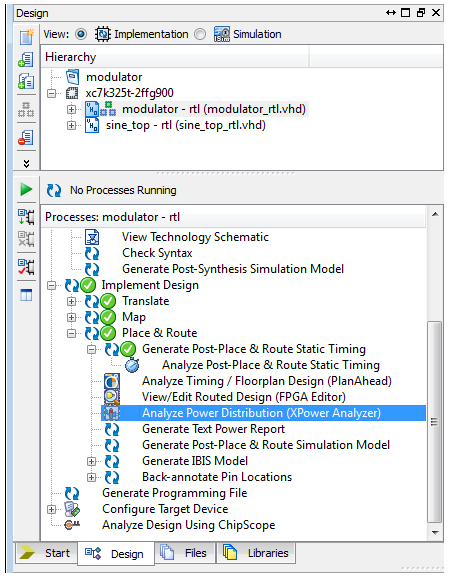The width and height of the screenshot is (450, 577).
Task: Select Analyze Design Using ChipScope
Action: click(188, 525)
